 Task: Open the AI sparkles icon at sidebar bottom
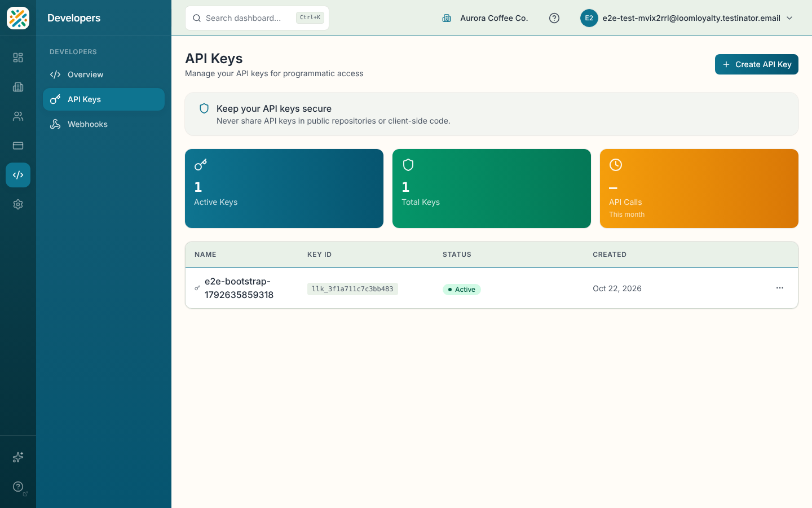click(x=18, y=457)
